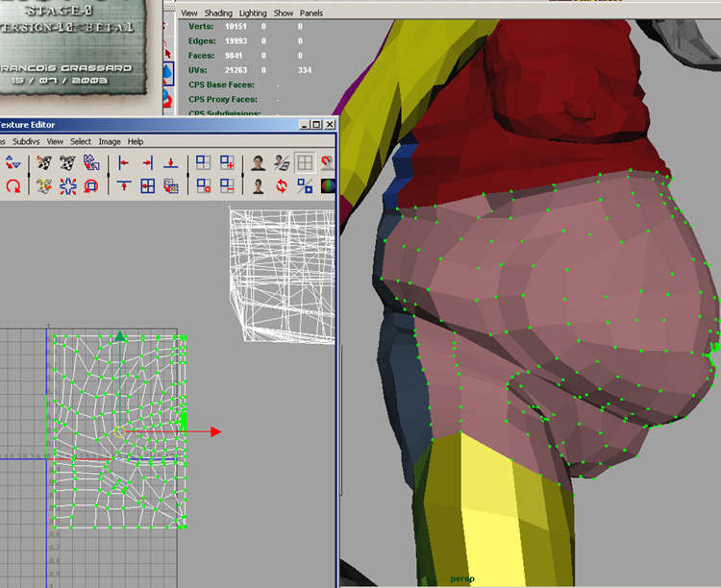Align selected UVs to the right

(x=147, y=162)
